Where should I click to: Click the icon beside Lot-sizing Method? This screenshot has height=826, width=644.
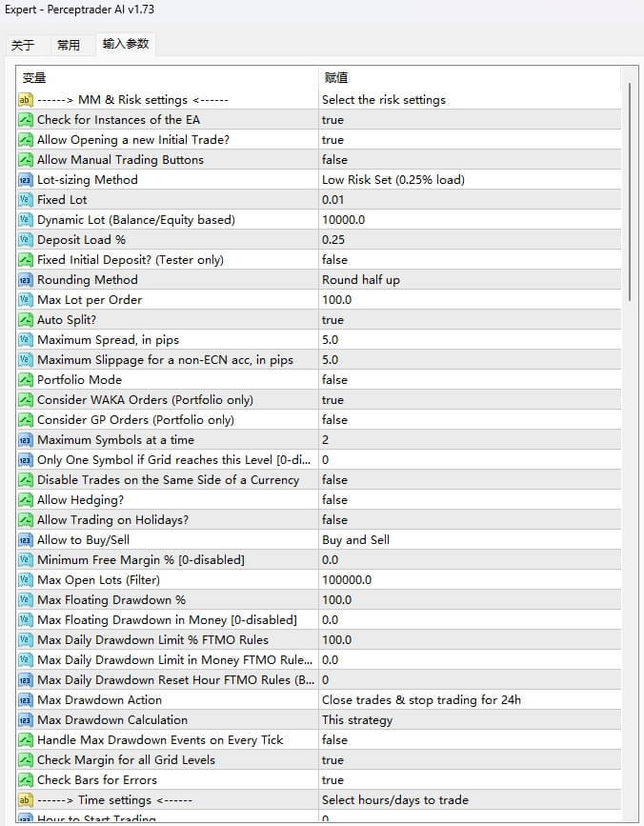point(26,180)
